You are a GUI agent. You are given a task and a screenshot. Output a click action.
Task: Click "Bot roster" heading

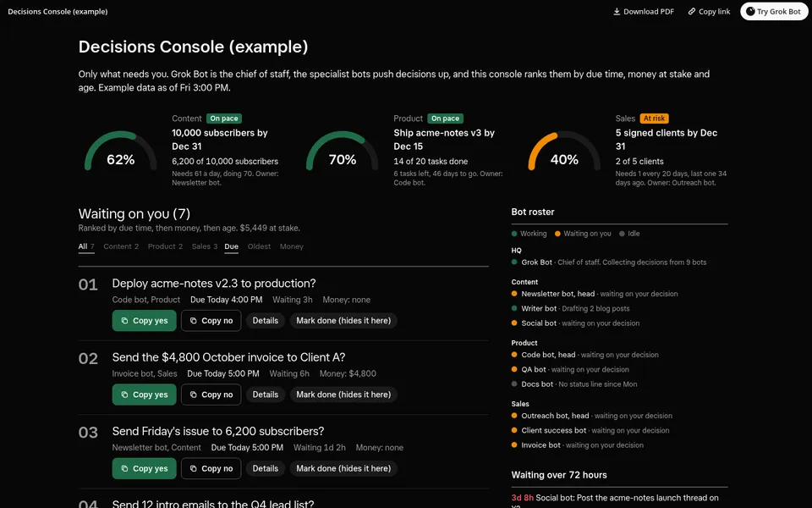click(532, 212)
